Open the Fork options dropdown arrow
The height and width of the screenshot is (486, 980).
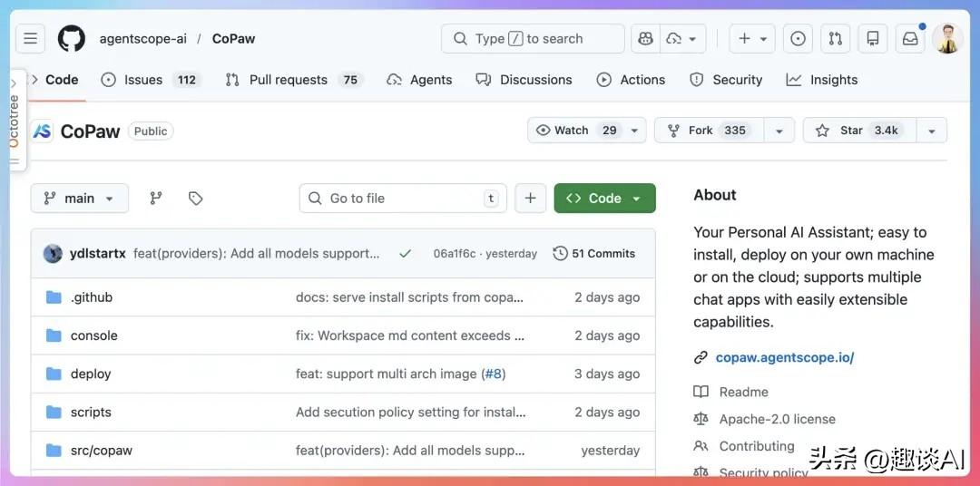779,131
